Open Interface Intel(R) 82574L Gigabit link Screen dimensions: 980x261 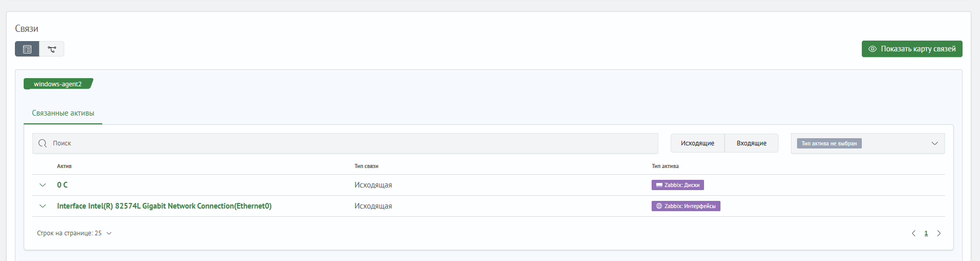coord(164,206)
